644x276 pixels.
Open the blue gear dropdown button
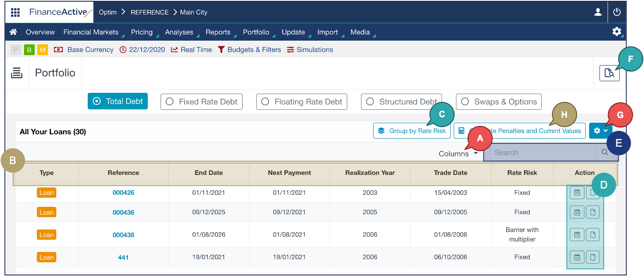600,131
